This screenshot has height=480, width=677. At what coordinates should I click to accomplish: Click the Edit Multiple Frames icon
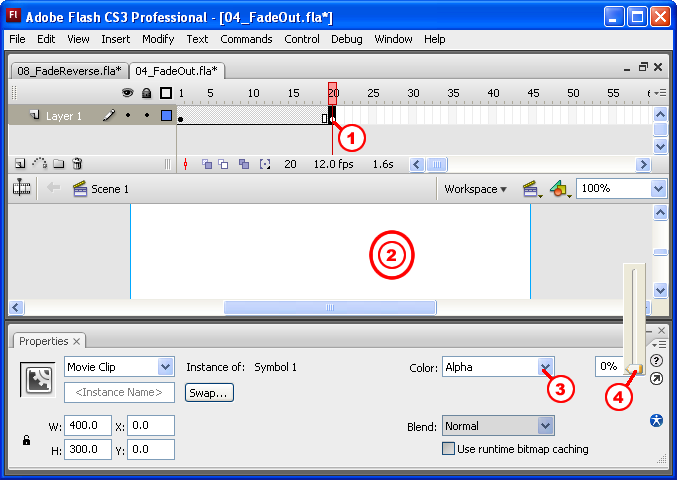tap(243, 164)
